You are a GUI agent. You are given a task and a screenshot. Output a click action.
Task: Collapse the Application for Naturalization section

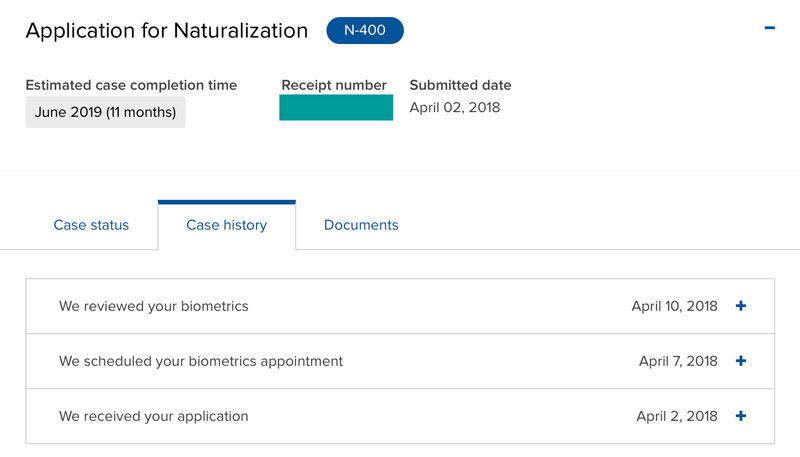click(769, 29)
